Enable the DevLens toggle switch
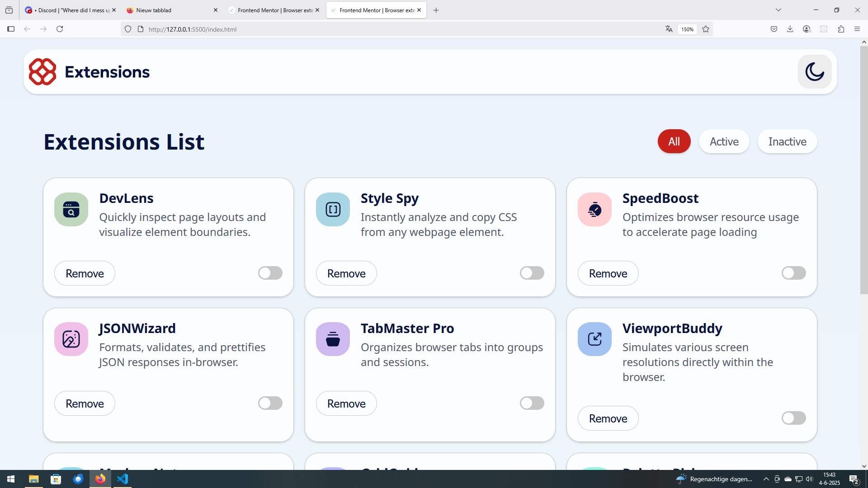Image resolution: width=868 pixels, height=488 pixels. (270, 273)
